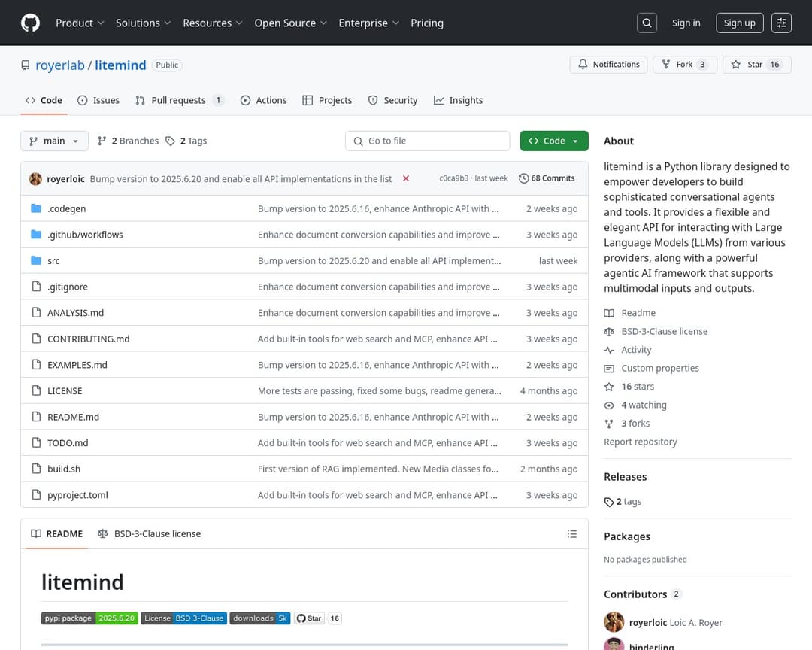Viewport: 812px width, 650px height.
Task: Star the repository with Star button
Action: 756,64
